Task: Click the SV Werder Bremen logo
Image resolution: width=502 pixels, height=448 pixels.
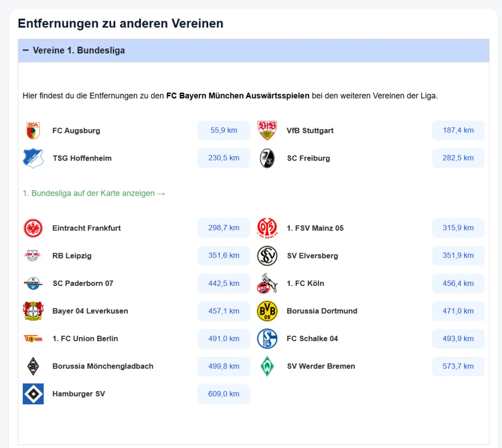Action: (267, 366)
